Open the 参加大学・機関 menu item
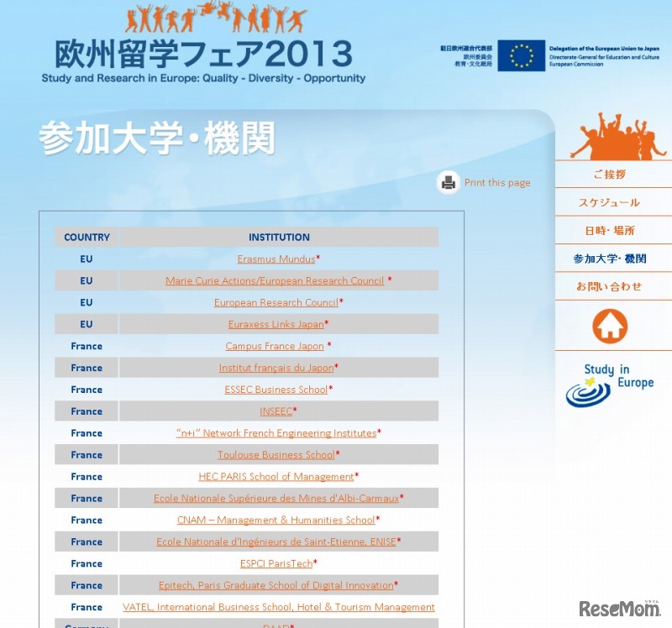The image size is (672, 628). (x=610, y=259)
